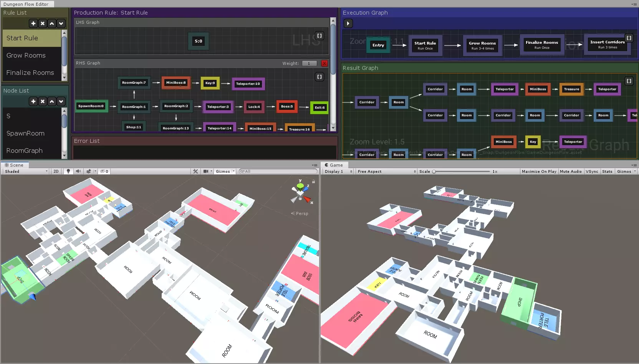639x364 pixels.
Task: Click Maximize On Play button
Action: point(539,171)
